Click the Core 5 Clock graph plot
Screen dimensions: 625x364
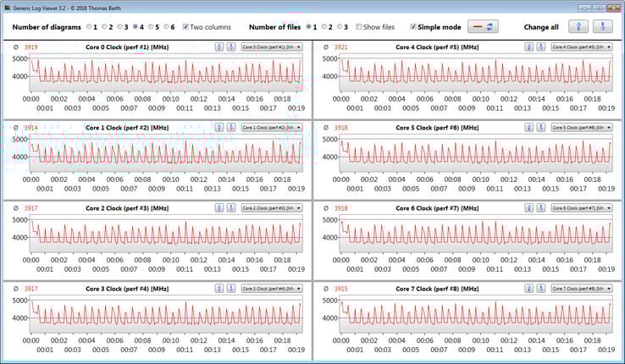click(476, 153)
